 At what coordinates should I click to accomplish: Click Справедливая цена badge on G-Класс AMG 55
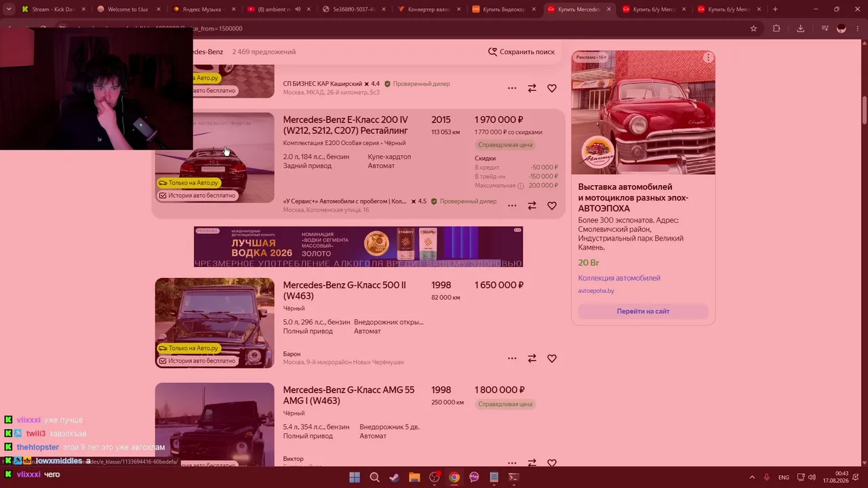[x=505, y=404]
